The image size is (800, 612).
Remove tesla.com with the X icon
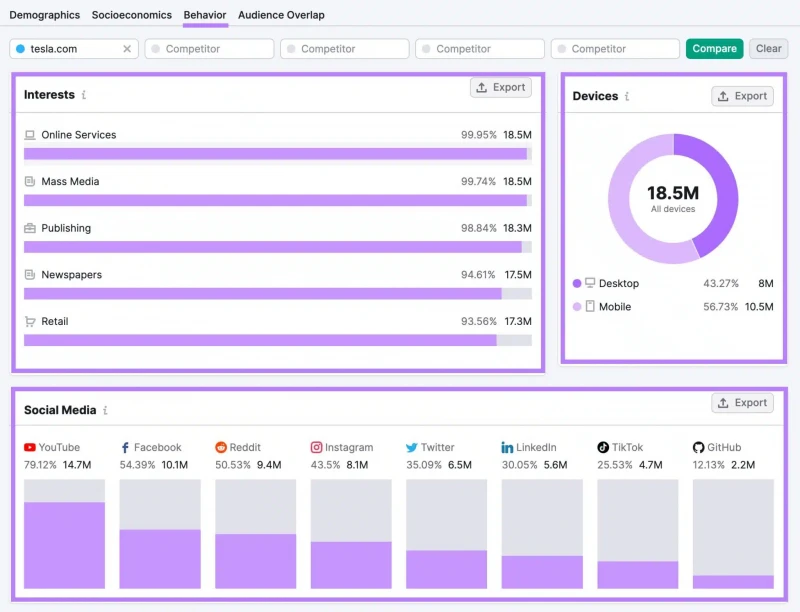coord(127,49)
